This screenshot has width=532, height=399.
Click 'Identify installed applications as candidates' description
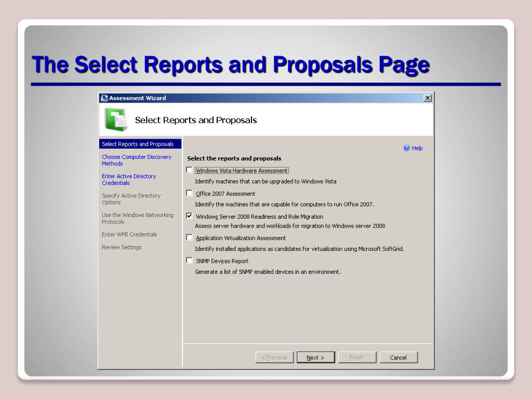pyautogui.click(x=299, y=249)
